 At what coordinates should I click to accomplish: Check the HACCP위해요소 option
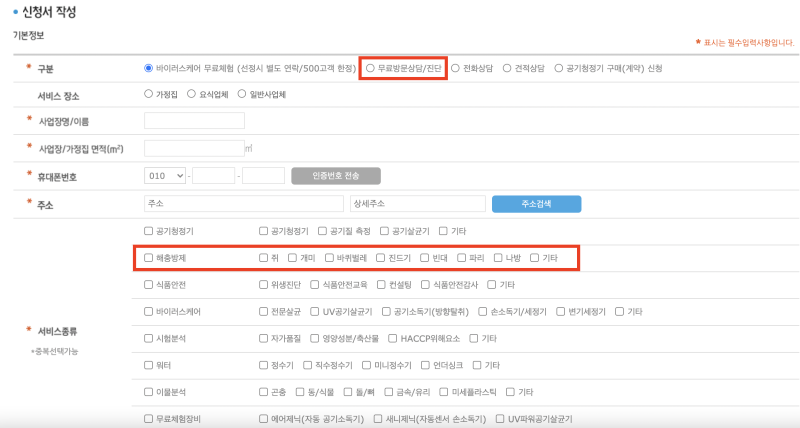tap(392, 338)
